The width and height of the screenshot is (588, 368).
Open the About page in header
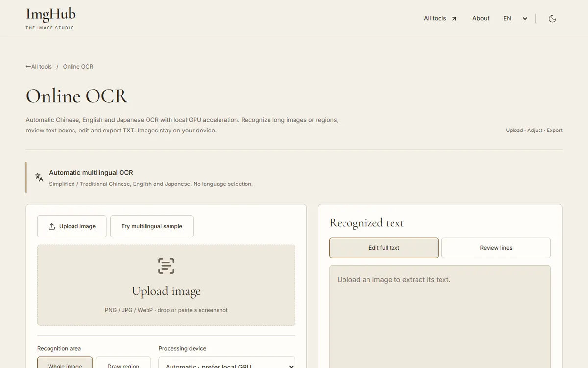click(481, 19)
